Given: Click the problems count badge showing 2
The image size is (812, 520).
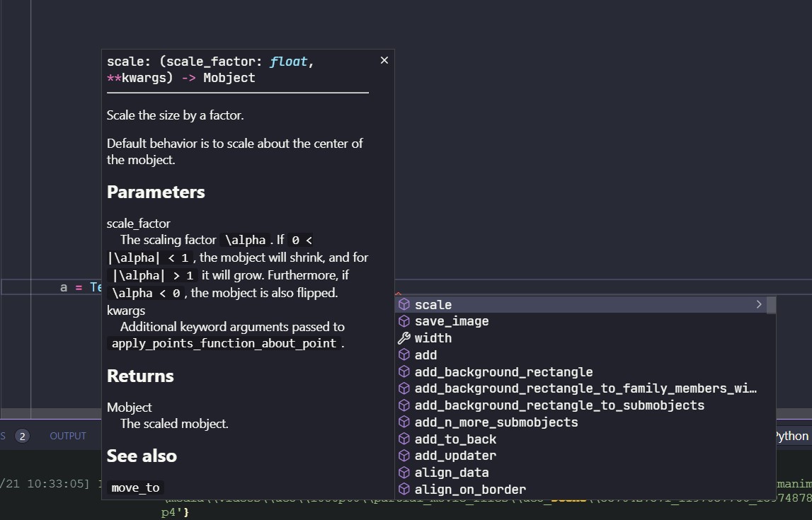Looking at the screenshot, I should pyautogui.click(x=22, y=437).
